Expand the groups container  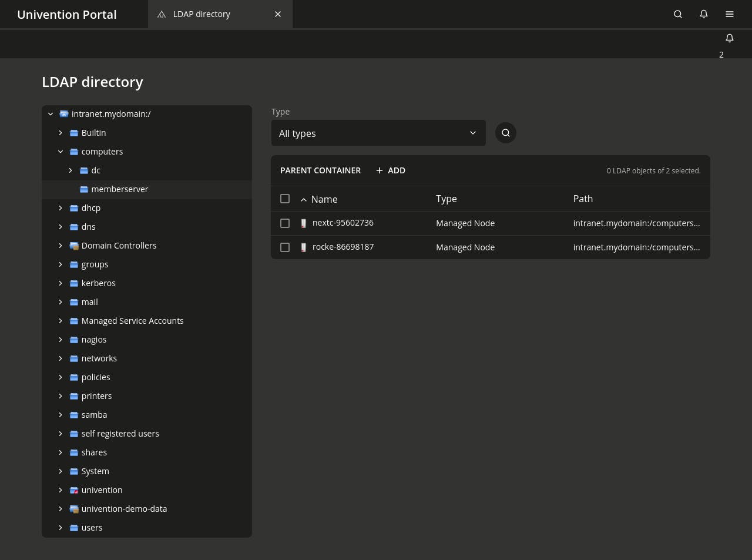coord(61,264)
